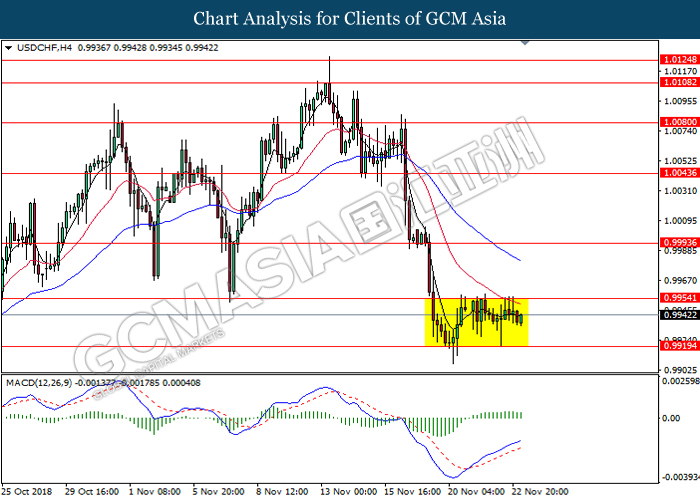Screen dimensions: 700x500
Task: Click the 1 Nov 08:00 time label
Action: (154, 492)
